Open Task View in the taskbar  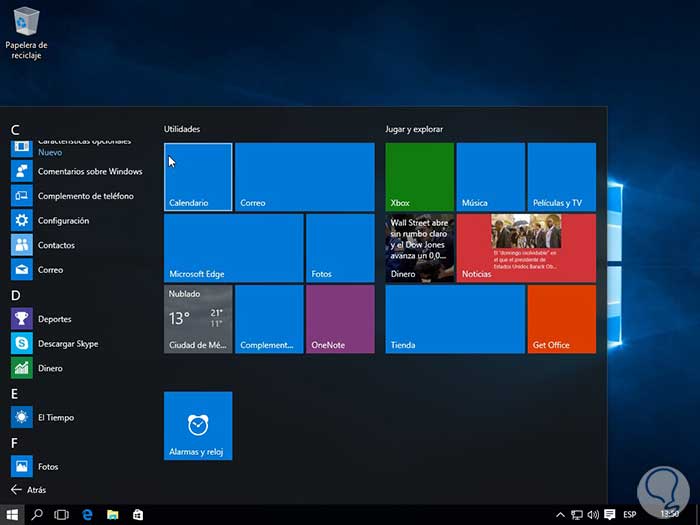pos(61,514)
